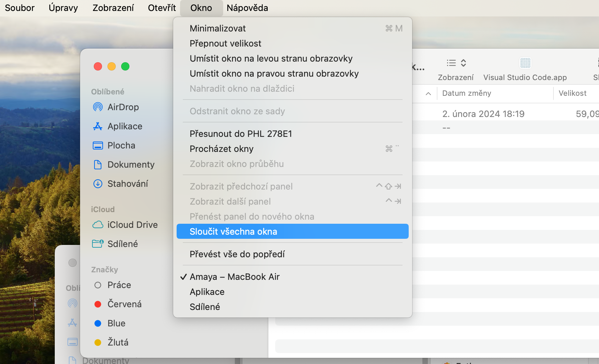Open the Zobrazení menu in menu bar
The width and height of the screenshot is (599, 364).
click(113, 8)
